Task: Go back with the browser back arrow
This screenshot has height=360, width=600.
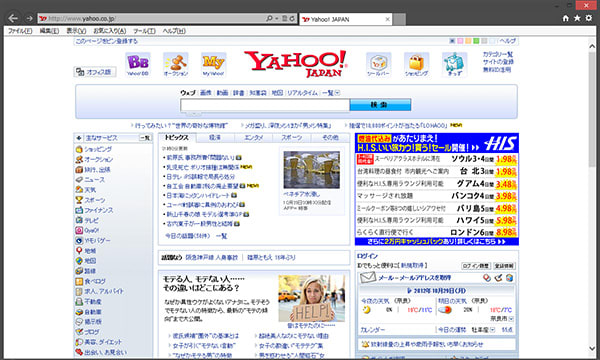Action: 13,18
